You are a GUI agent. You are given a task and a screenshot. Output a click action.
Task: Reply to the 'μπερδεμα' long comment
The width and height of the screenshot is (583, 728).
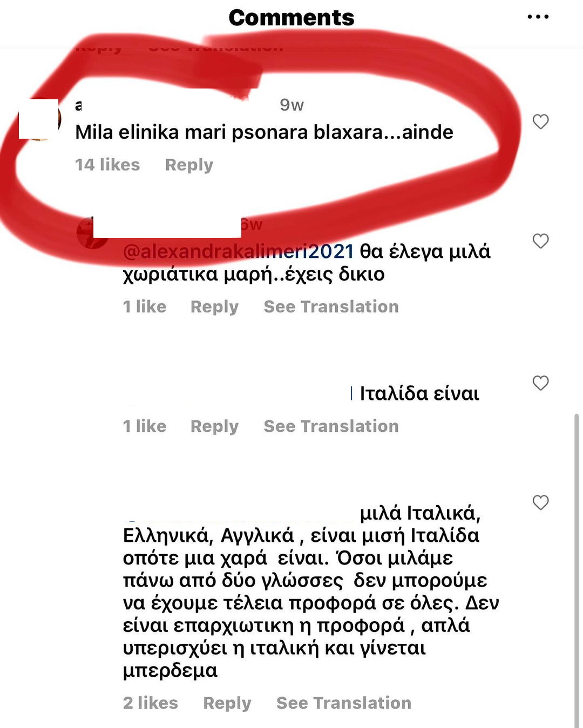[x=227, y=703]
